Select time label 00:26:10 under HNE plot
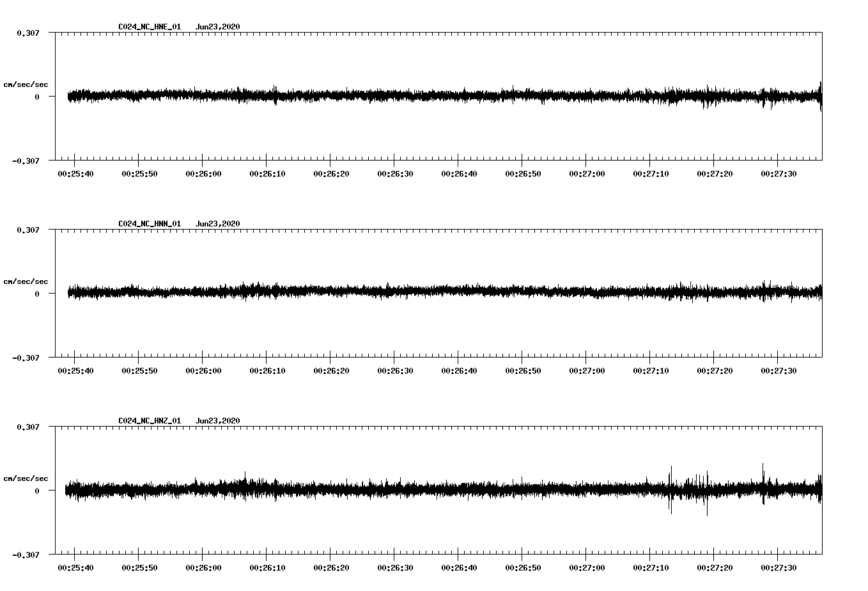 pos(267,174)
